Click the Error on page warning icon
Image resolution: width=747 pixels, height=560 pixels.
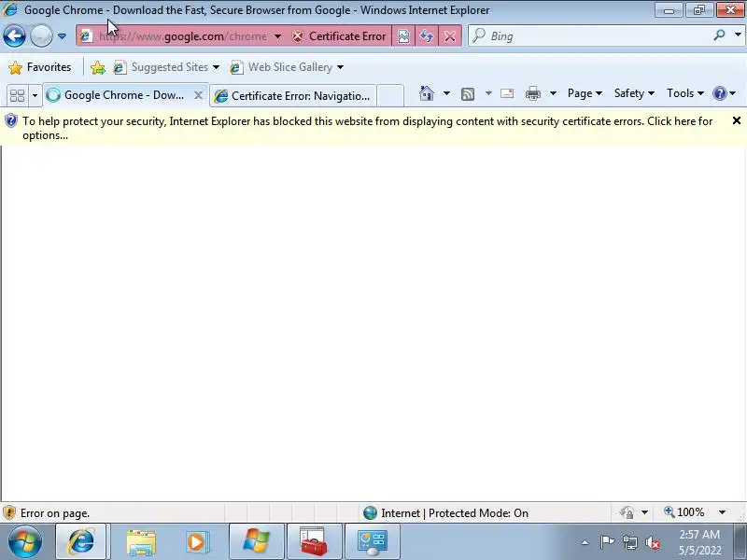[x=9, y=512]
